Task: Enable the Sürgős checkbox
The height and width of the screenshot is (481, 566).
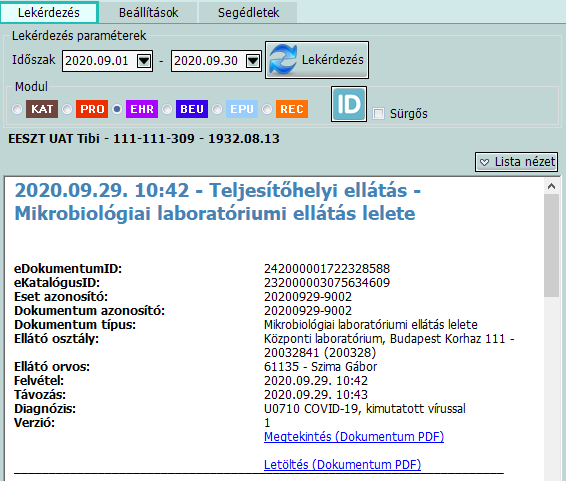Action: 378,114
